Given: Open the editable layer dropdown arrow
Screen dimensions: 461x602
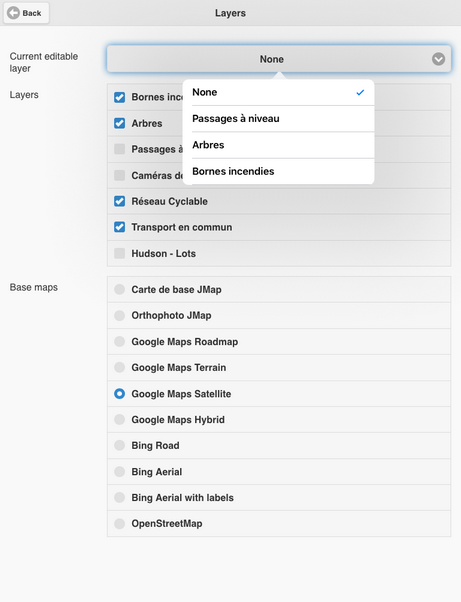Looking at the screenshot, I should 438,59.
